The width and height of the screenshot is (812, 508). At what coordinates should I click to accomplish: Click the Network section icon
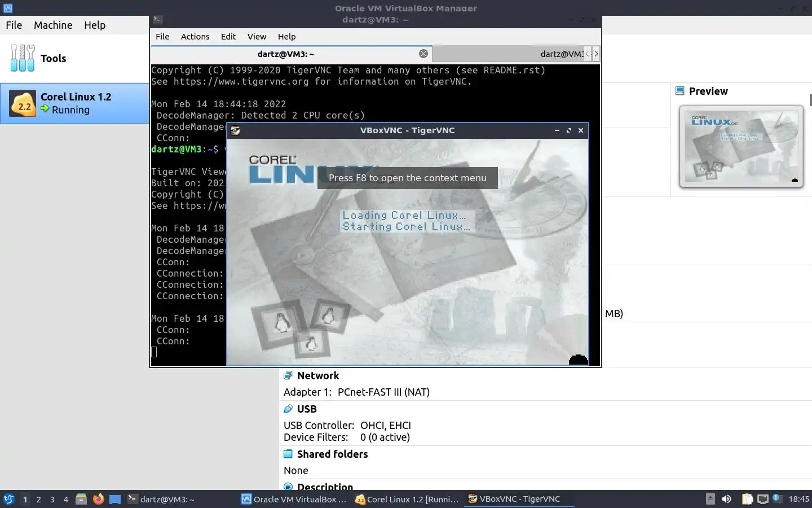pyautogui.click(x=288, y=375)
